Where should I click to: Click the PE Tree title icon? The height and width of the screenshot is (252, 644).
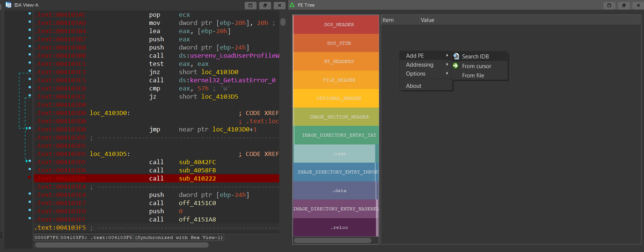[291, 5]
